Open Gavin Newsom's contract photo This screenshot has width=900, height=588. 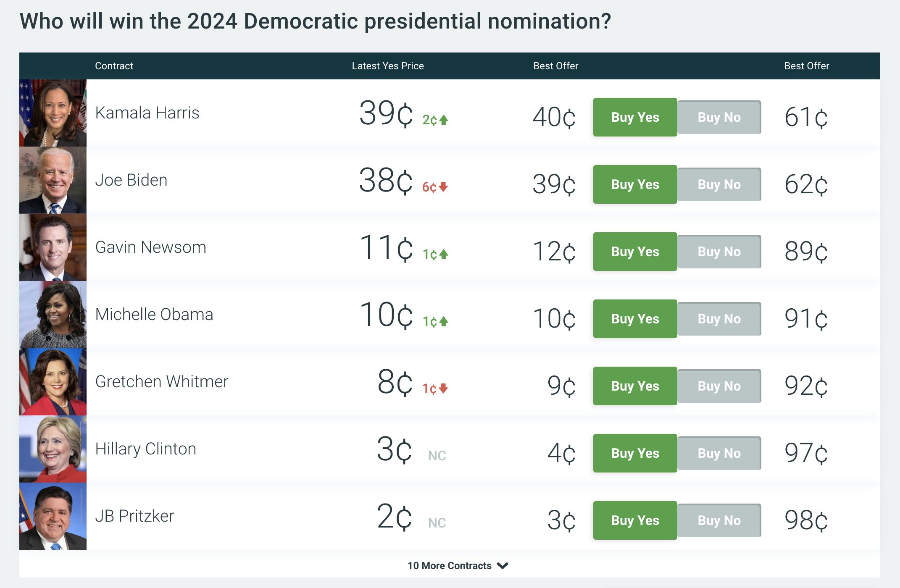coord(53,247)
